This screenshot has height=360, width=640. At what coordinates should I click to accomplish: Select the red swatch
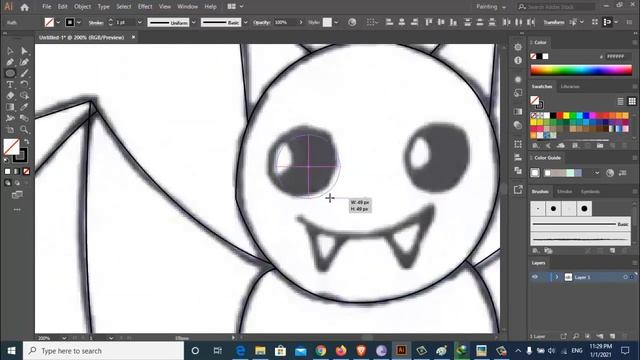[560, 116]
